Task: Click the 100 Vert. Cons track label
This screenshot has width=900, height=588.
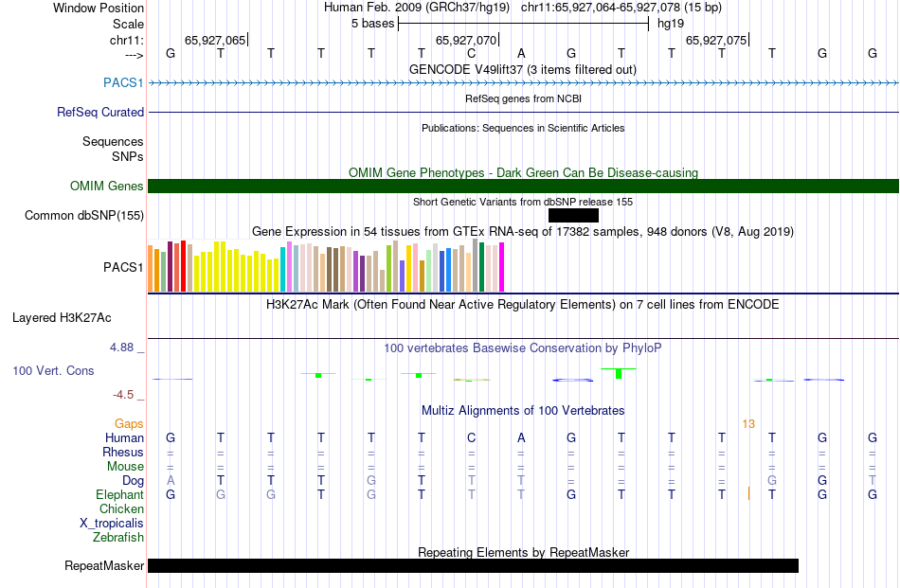Action: point(53,370)
